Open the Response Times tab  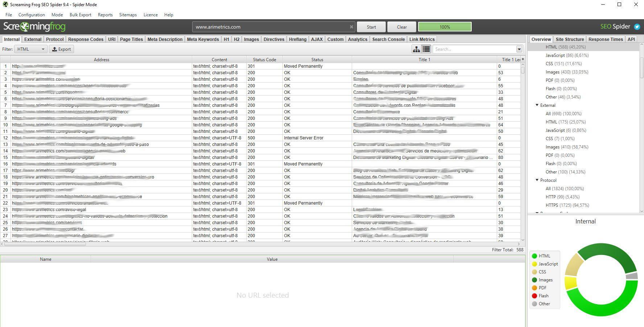606,39
